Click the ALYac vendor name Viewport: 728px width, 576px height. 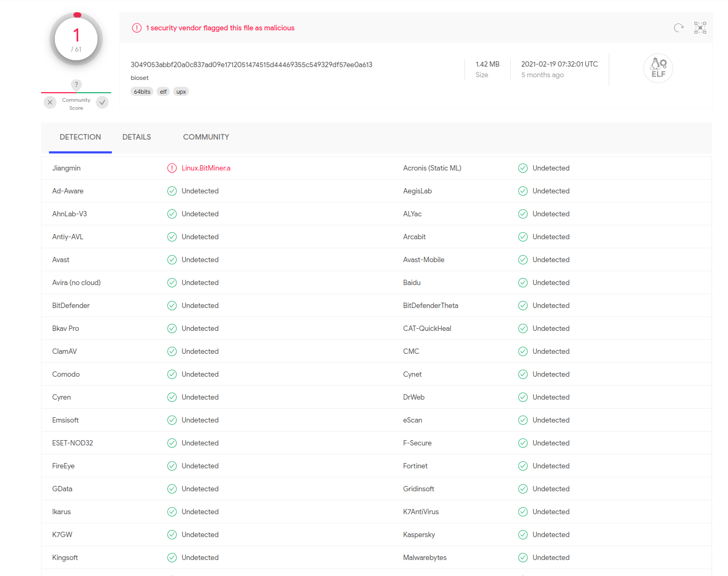(x=413, y=214)
